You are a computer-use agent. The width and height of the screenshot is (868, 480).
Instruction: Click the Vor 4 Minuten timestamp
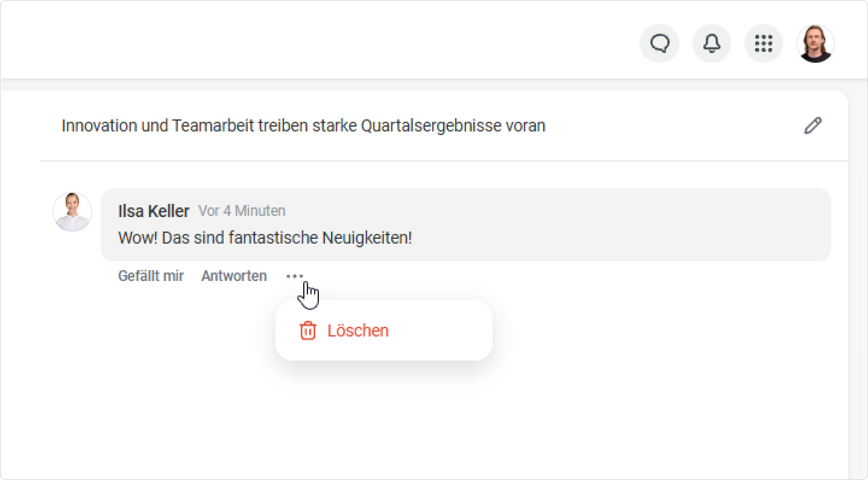pos(242,211)
